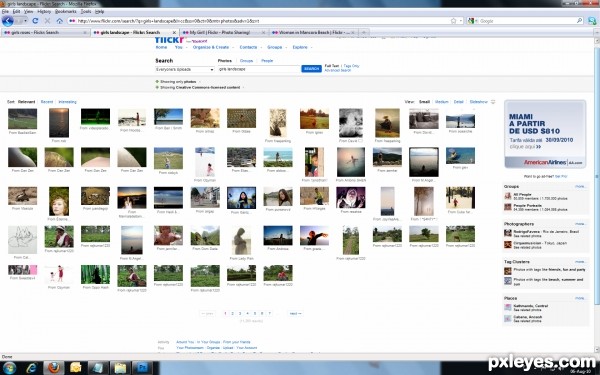Image resolution: width=600 pixels, height=375 pixels.
Task: Go to results page 2
Action: pyautogui.click(x=232, y=313)
